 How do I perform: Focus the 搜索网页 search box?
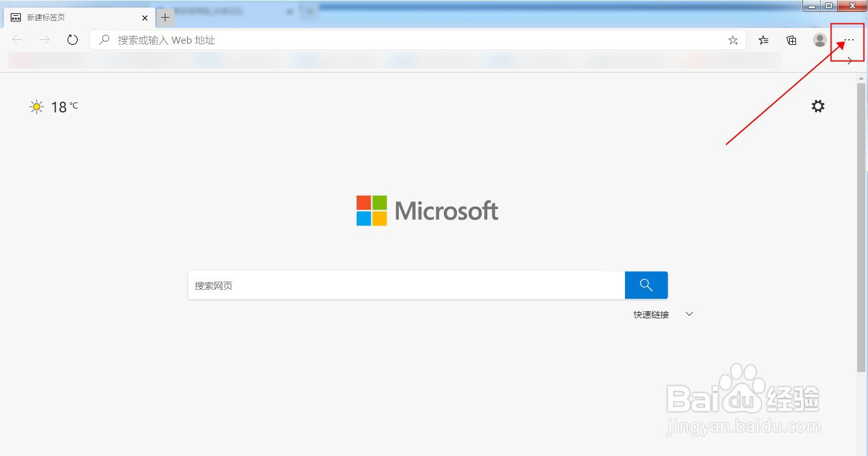click(407, 285)
